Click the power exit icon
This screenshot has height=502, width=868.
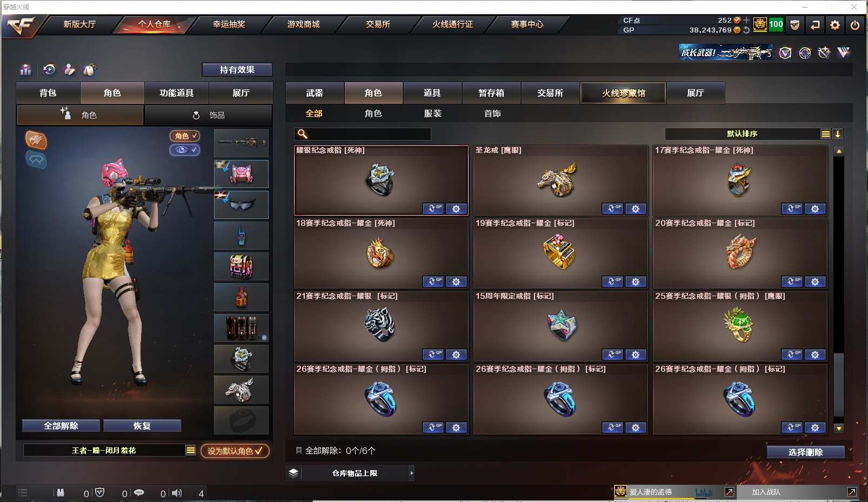(855, 25)
